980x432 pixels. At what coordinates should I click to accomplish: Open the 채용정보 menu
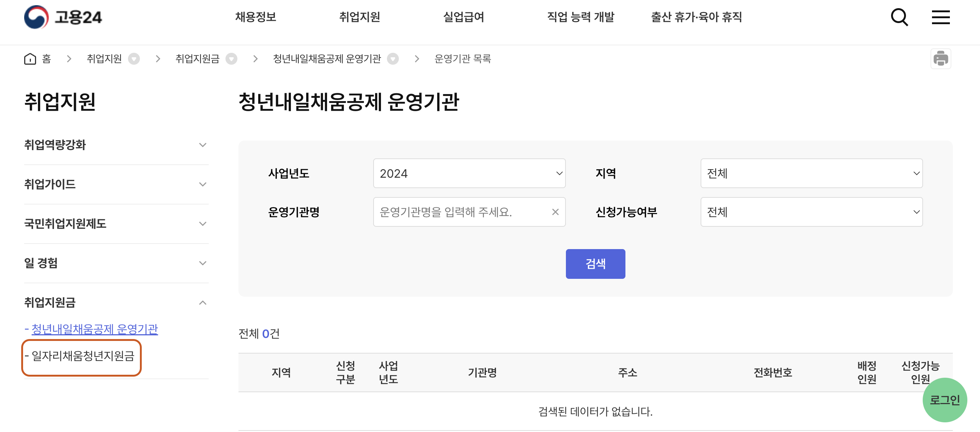(256, 17)
